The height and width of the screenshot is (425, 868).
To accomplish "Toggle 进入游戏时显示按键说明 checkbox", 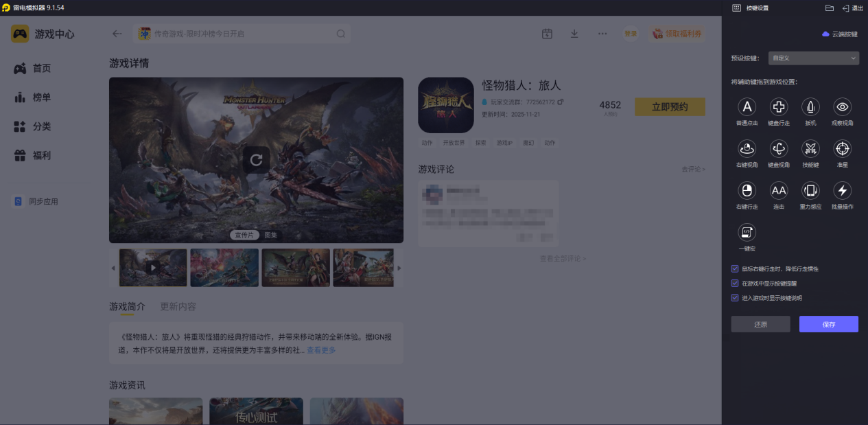I will tap(735, 298).
